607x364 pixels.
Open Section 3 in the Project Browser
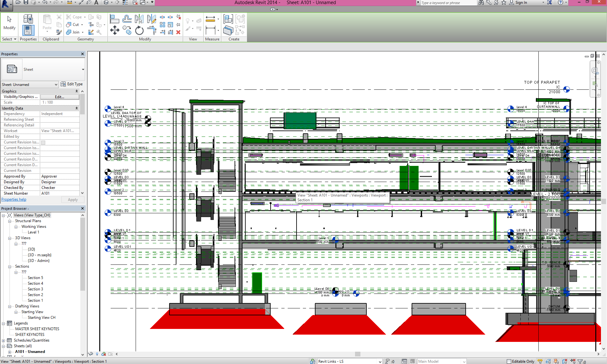[x=35, y=289]
